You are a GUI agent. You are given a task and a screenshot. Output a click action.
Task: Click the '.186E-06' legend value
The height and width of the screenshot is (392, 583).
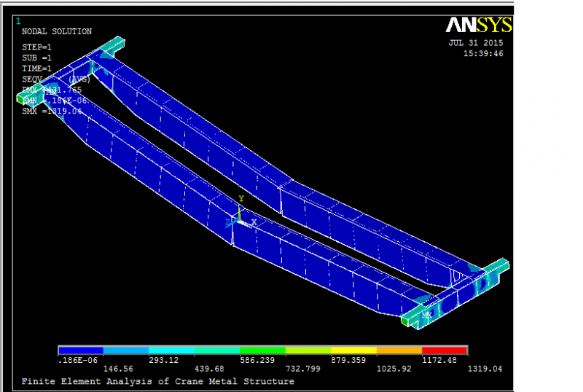[78, 360]
